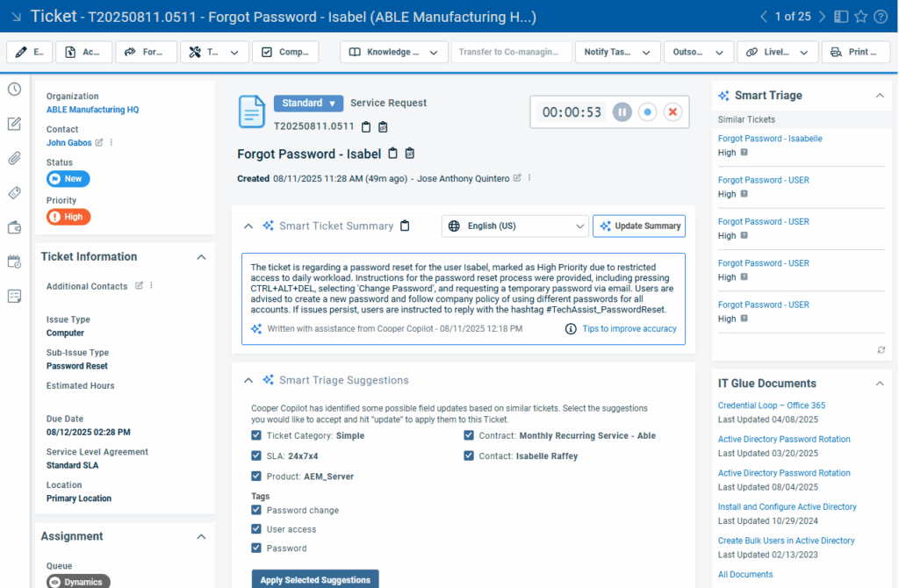Open the English (US) language dropdown
This screenshot has height=588, width=899.
514,226
